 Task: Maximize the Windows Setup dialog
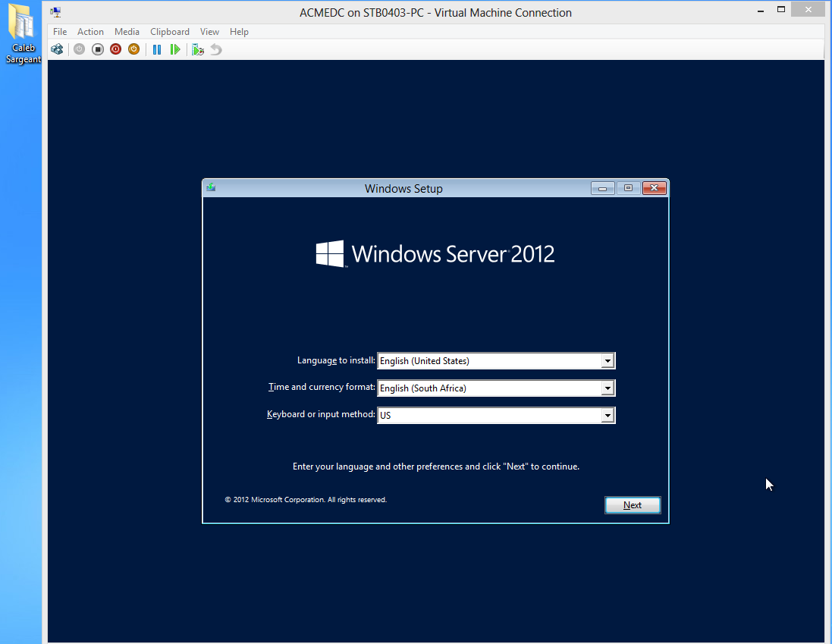pyautogui.click(x=628, y=188)
